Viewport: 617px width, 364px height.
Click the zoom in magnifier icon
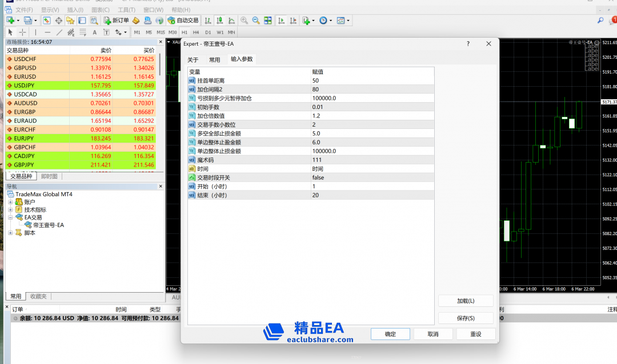(244, 21)
